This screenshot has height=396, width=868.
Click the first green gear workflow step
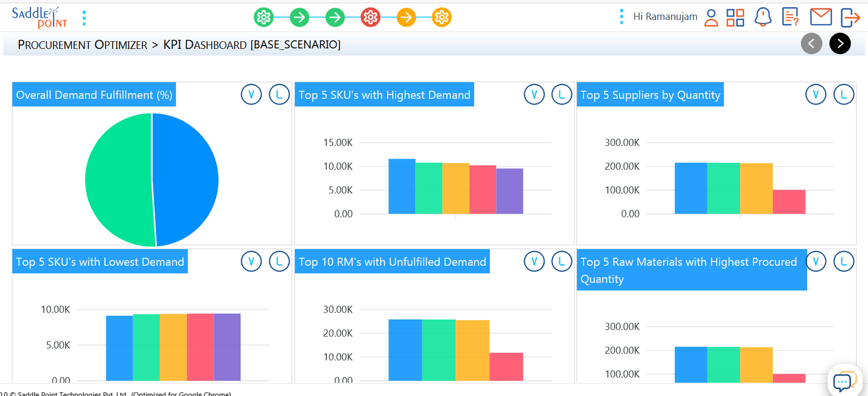tap(264, 17)
